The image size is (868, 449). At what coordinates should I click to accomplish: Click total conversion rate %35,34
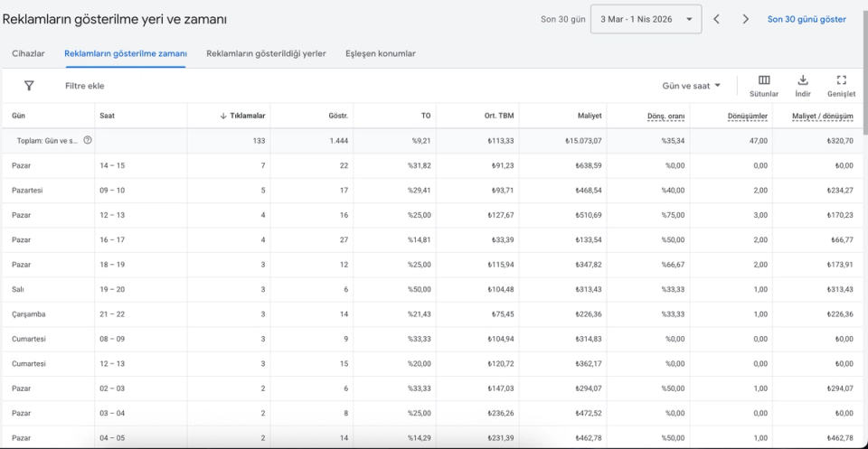point(673,141)
